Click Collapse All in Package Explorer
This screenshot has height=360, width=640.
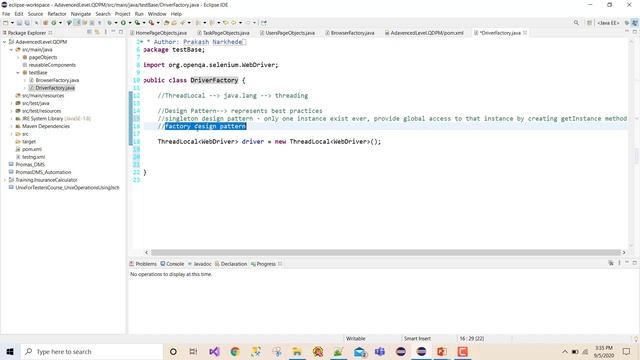[x=89, y=32]
